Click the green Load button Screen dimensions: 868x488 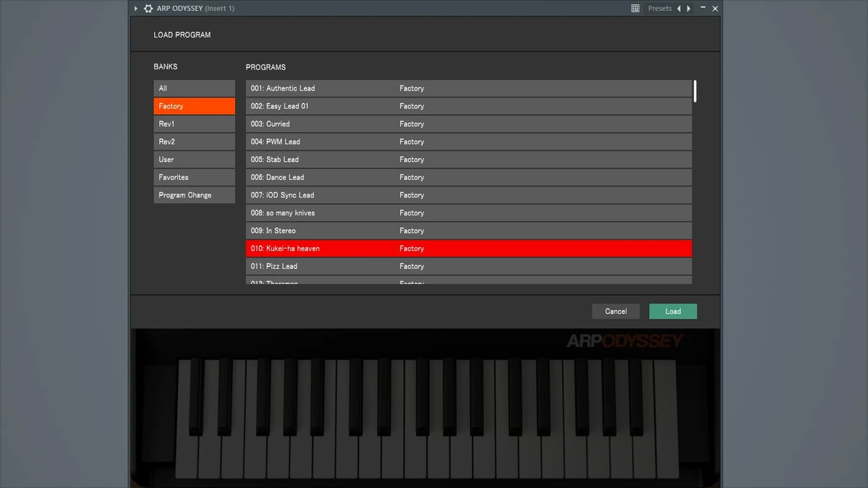(673, 312)
